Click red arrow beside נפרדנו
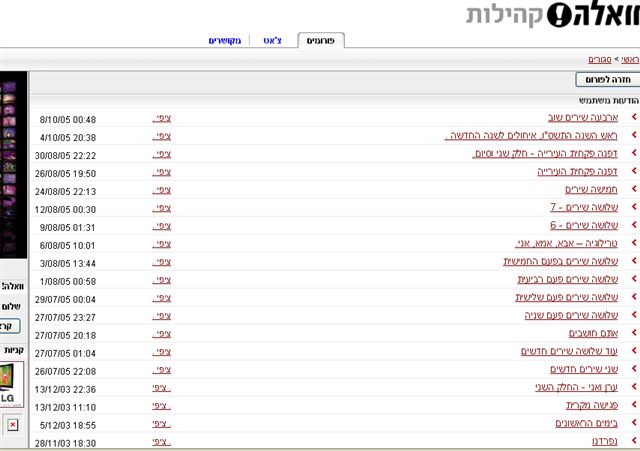Image resolution: width=640 pixels, height=451 pixels. (x=633, y=441)
